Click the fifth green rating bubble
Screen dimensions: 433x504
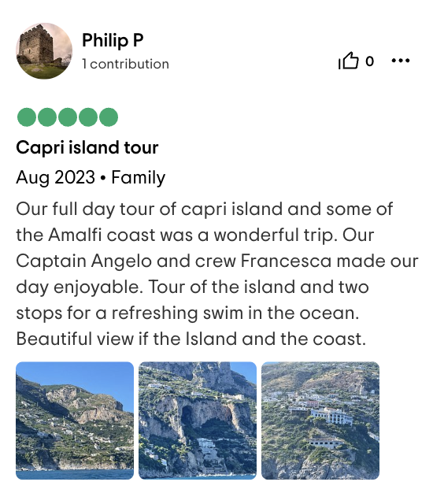(x=109, y=117)
